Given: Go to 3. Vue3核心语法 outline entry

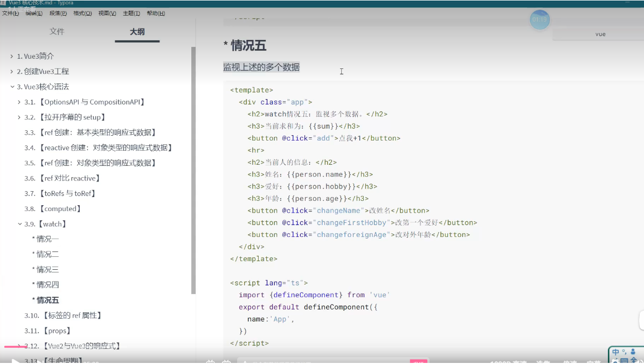Looking at the screenshot, I should coord(43,87).
